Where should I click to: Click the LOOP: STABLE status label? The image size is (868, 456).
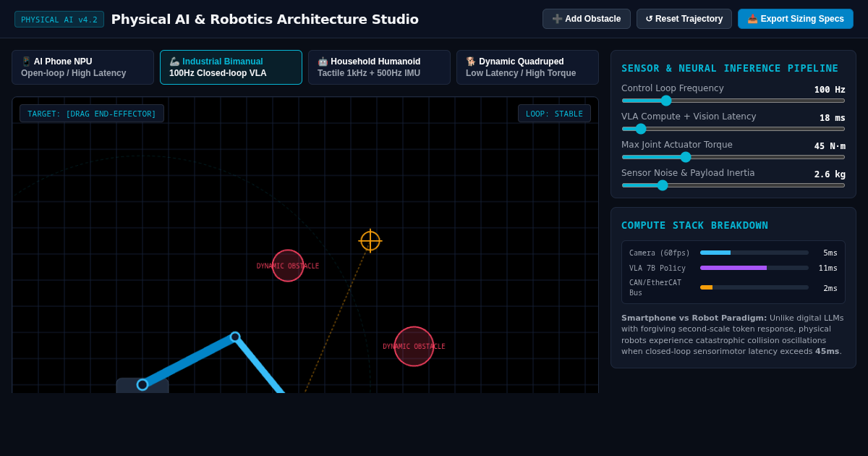[554, 114]
